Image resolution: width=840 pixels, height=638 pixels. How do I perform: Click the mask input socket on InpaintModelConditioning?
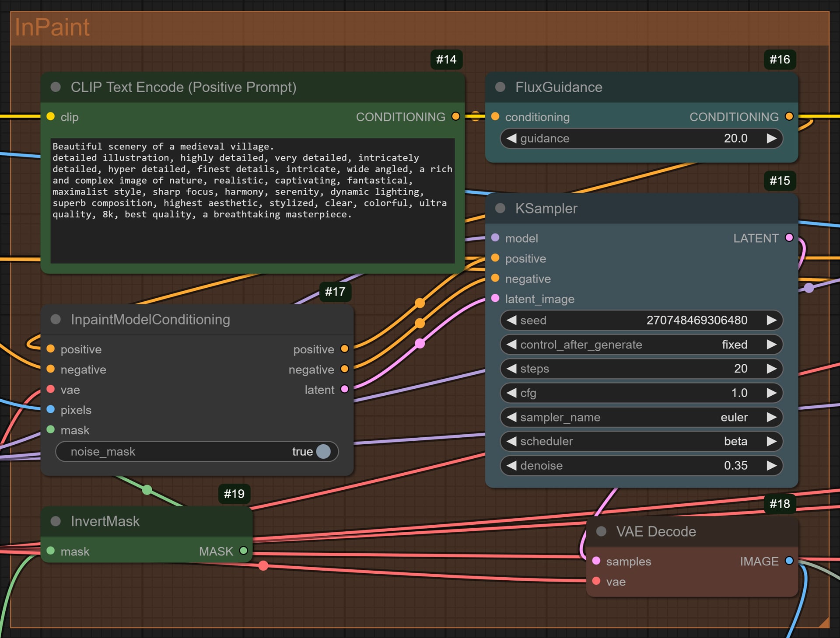(x=51, y=429)
